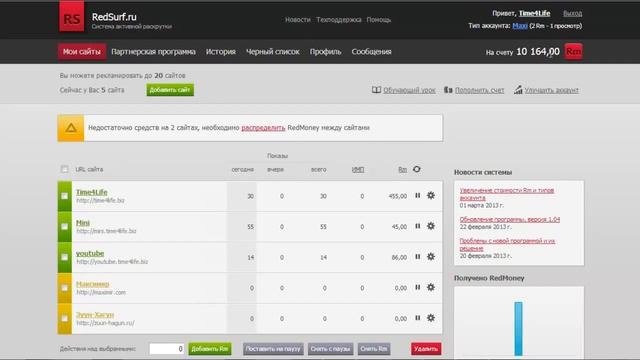
Task: Open settings gear for maxawr.com row
Action: 431,287
